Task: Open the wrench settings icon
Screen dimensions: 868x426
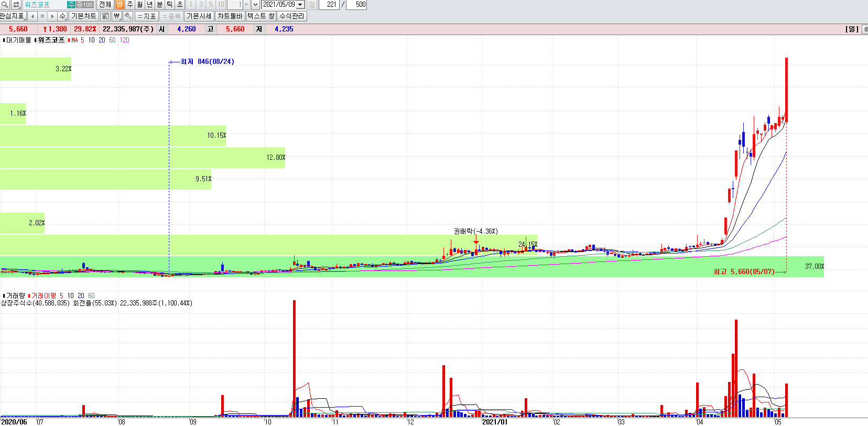Action: click(128, 16)
